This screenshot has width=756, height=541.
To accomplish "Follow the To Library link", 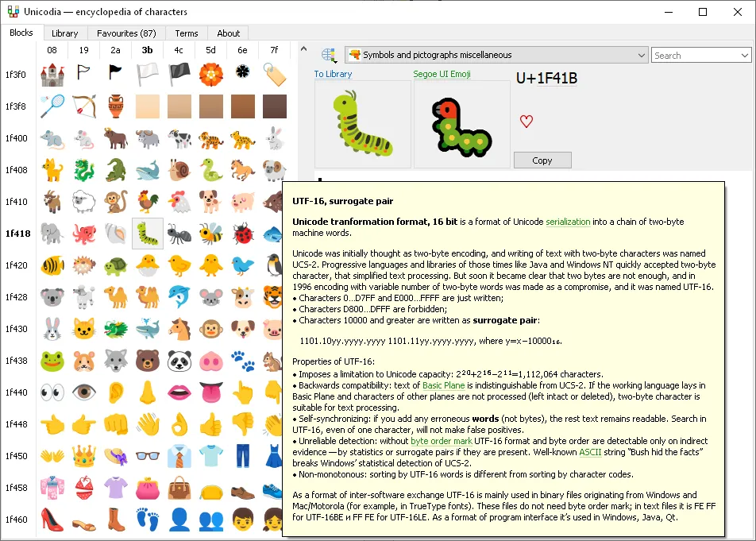I will point(333,74).
